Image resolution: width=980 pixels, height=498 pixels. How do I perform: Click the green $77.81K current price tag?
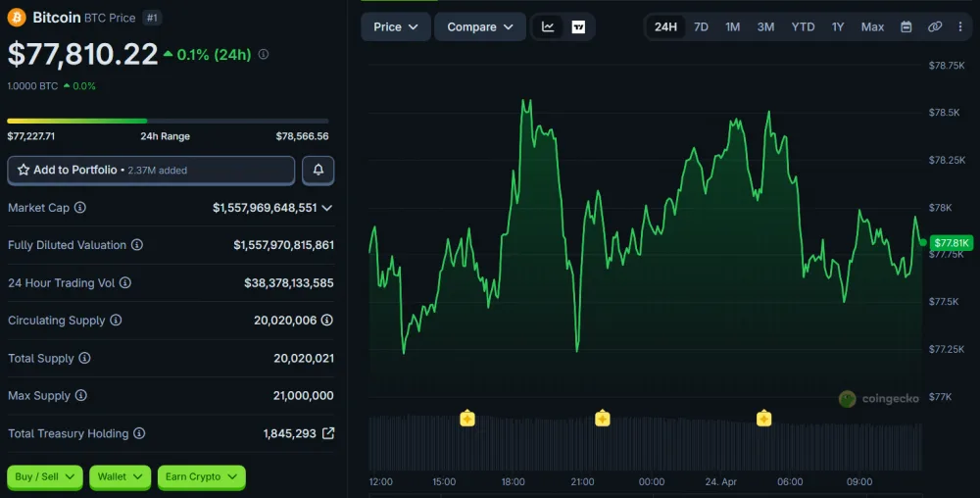[x=952, y=242]
